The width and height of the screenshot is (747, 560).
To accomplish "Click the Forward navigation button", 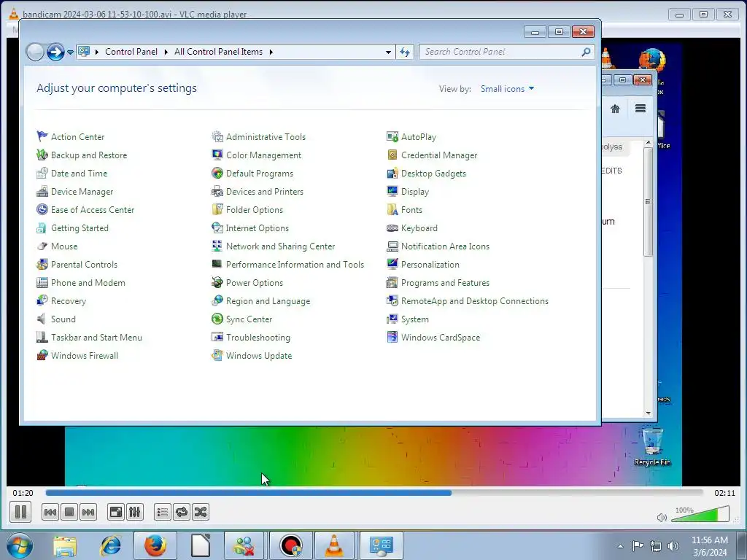I will coord(55,52).
